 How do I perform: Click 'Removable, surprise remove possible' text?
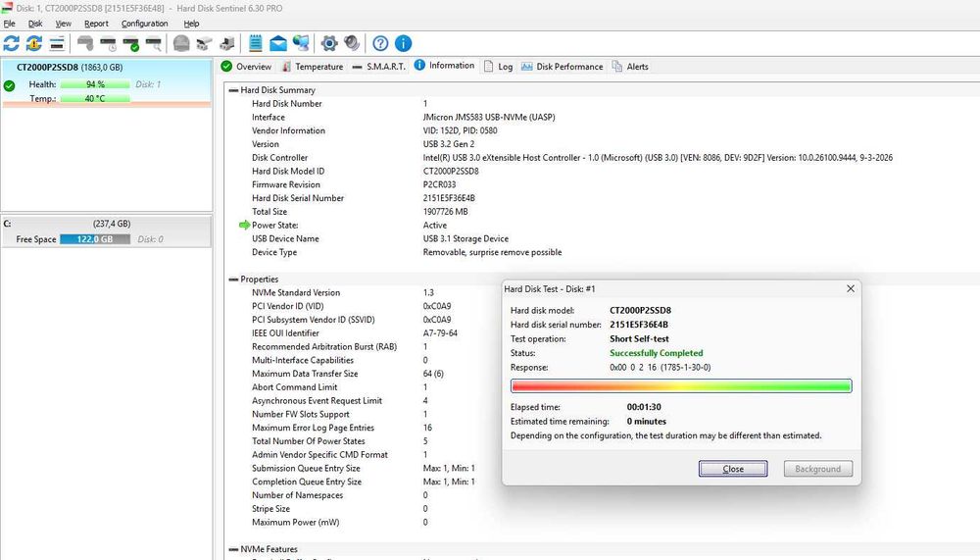point(493,252)
